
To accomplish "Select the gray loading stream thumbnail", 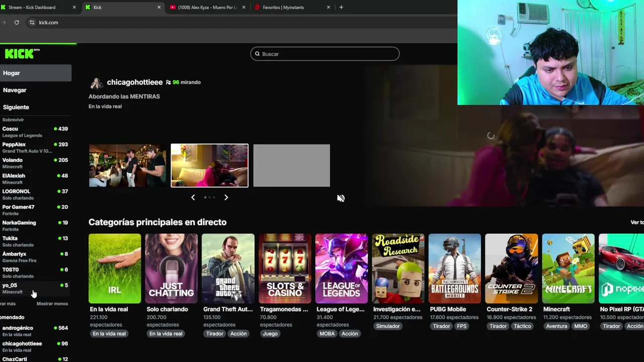I will click(x=291, y=165).
